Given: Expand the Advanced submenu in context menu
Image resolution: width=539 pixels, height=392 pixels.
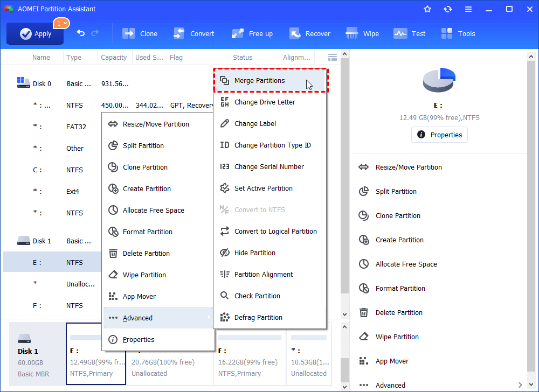Looking at the screenshot, I should (x=158, y=318).
